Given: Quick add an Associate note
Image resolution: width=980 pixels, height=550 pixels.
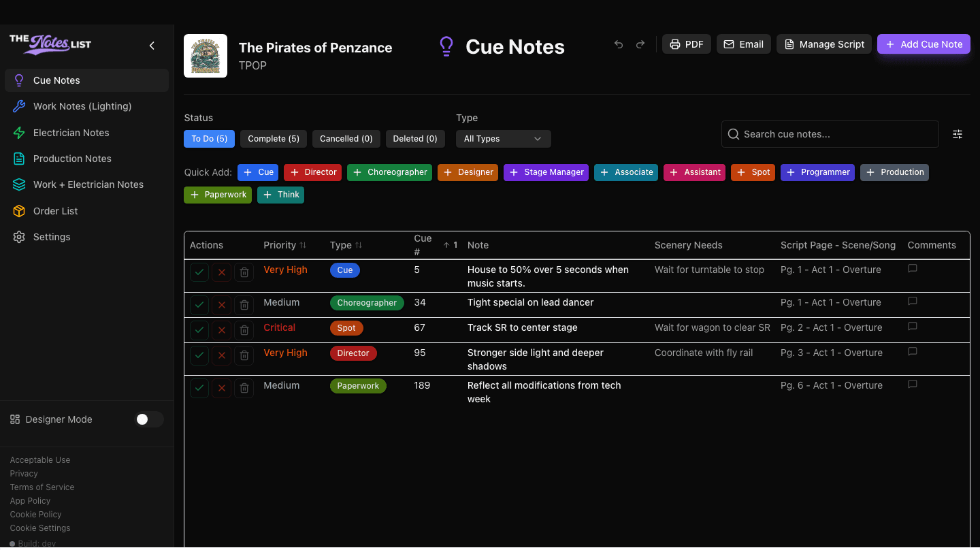Looking at the screenshot, I should pos(626,172).
